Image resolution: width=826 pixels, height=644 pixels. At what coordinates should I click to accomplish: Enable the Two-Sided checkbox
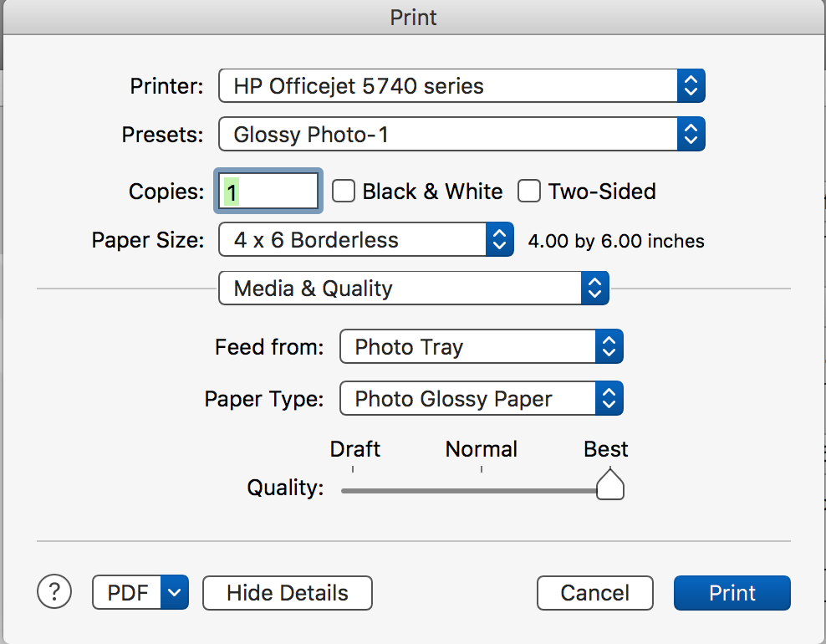[x=529, y=192]
